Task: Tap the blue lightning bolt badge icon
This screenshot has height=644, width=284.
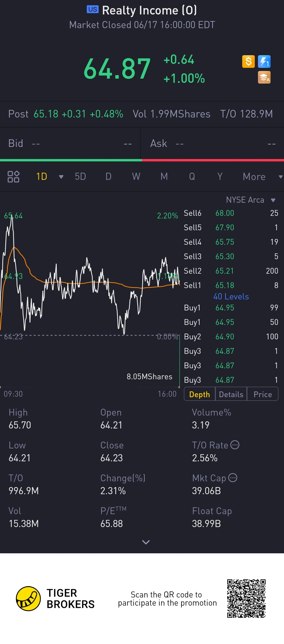Action: point(264,62)
